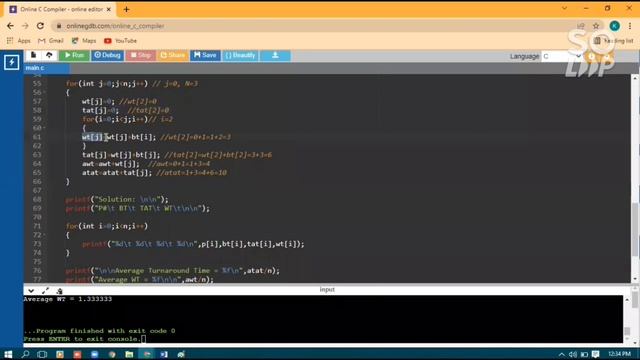Bookmark this page with the star icon
Image resolution: width=640 pixels, height=360 pixels.
click(x=596, y=26)
